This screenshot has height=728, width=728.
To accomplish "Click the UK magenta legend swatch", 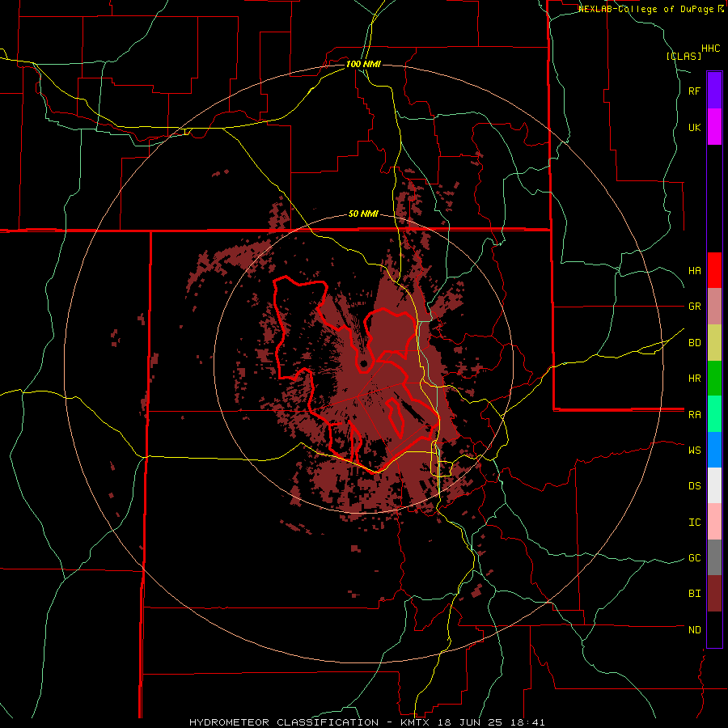I will (x=714, y=127).
